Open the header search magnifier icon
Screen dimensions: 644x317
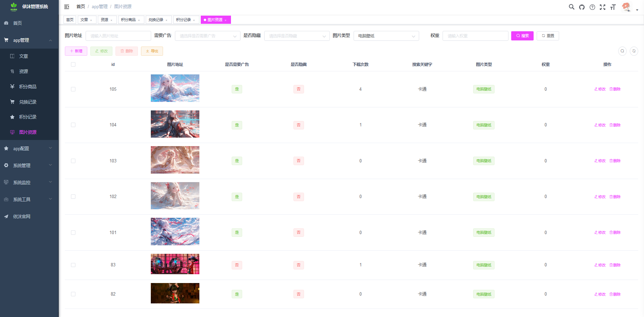572,7
